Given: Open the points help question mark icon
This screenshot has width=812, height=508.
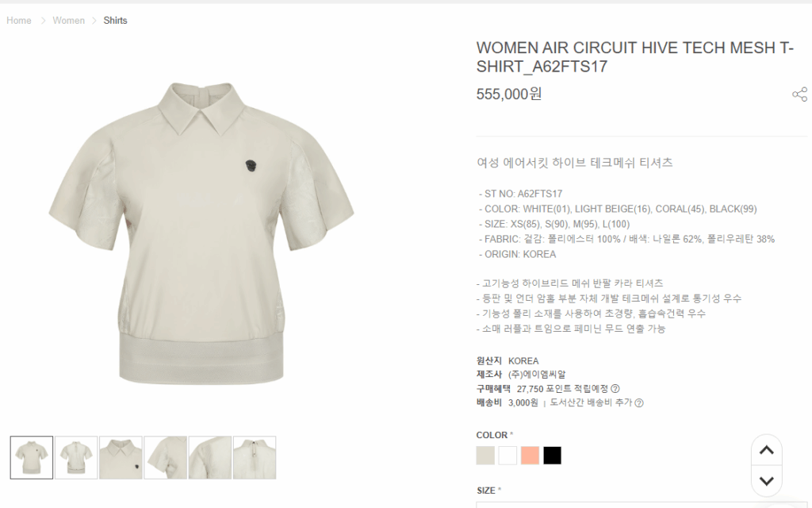Looking at the screenshot, I should (615, 388).
